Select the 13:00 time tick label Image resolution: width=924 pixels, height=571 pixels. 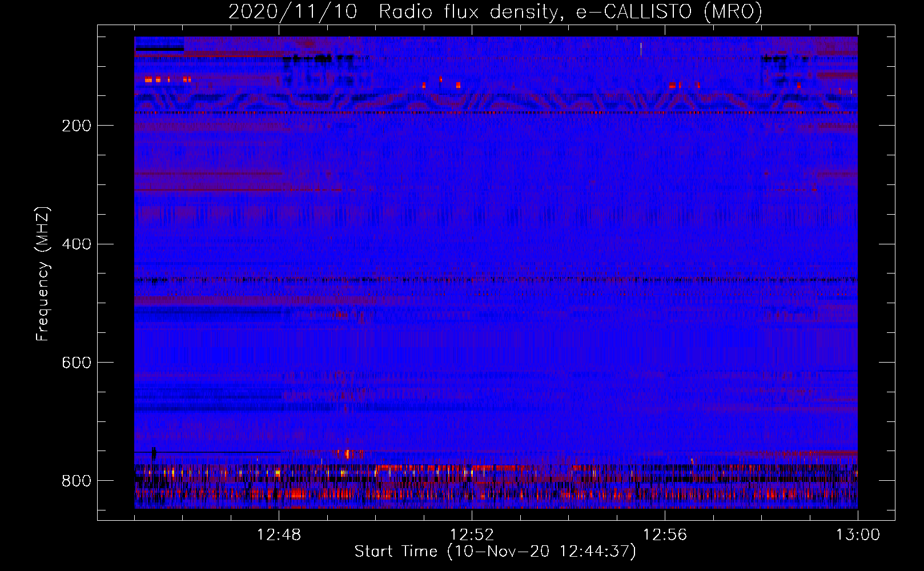point(858,535)
